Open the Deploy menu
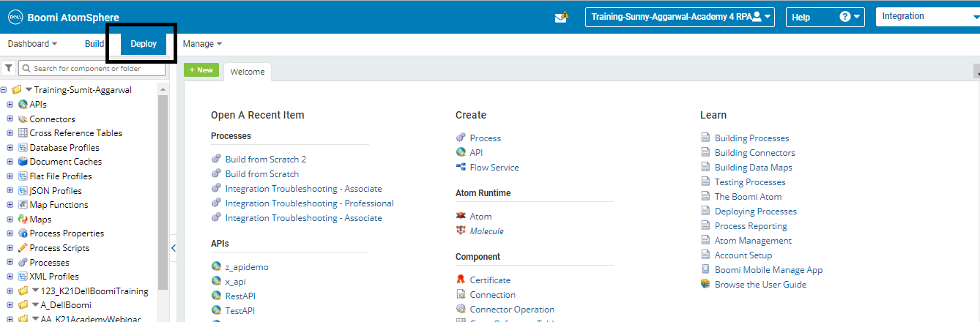 [144, 44]
